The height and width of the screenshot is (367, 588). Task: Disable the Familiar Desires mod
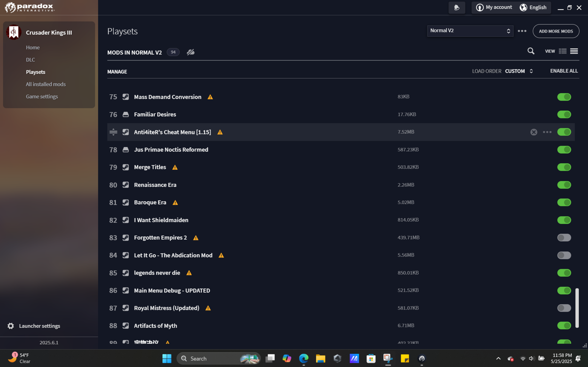click(x=564, y=115)
